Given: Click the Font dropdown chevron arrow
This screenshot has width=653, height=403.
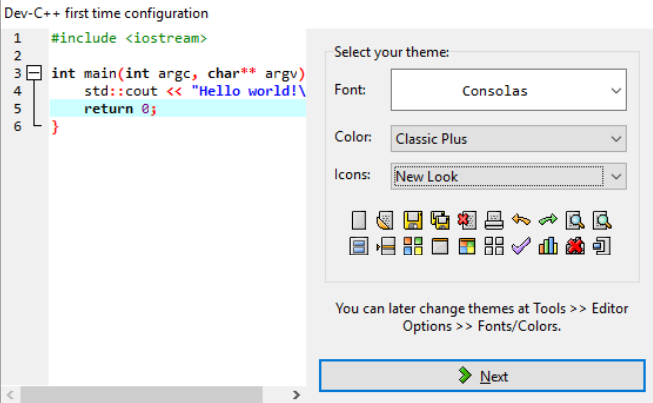Looking at the screenshot, I should tap(616, 90).
